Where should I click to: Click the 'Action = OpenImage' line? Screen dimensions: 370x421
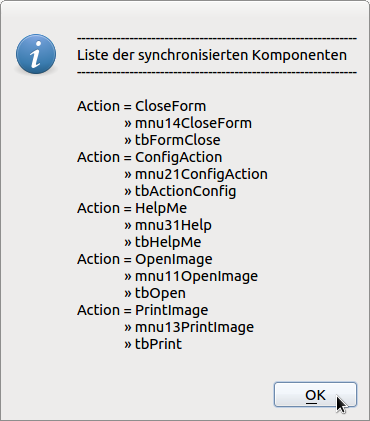click(145, 259)
